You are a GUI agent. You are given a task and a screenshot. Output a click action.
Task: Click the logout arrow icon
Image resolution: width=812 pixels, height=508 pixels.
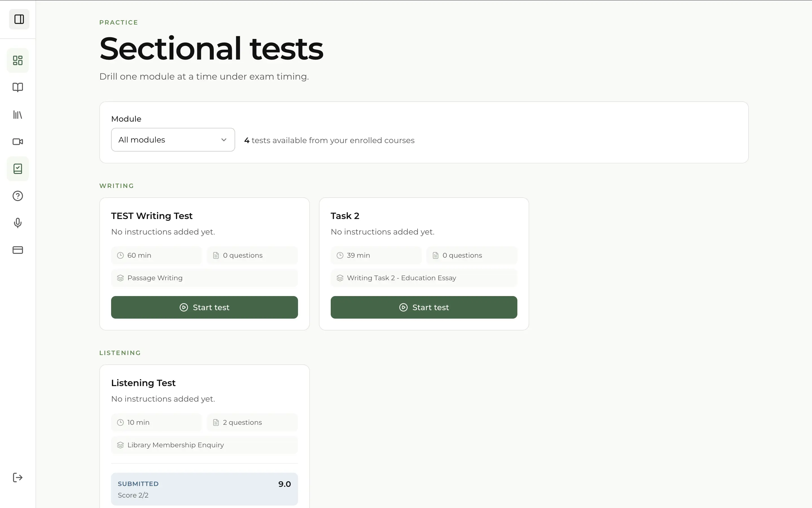click(x=18, y=478)
